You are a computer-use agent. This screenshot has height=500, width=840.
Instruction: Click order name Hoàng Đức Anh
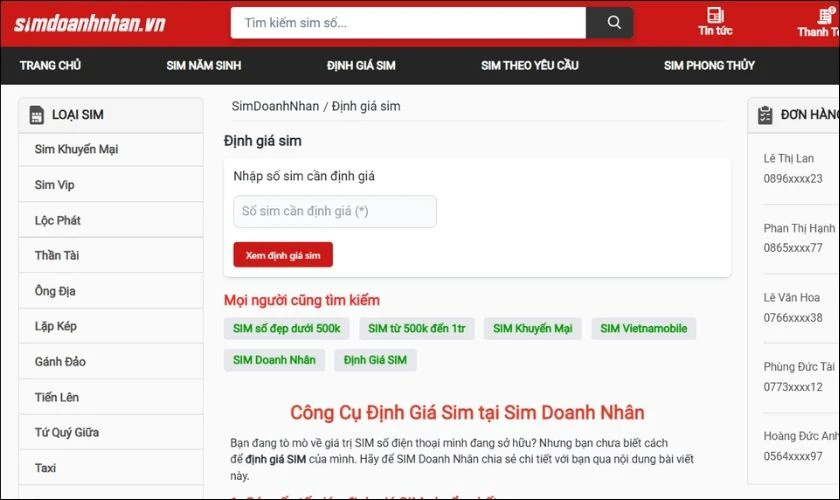pyautogui.click(x=801, y=436)
